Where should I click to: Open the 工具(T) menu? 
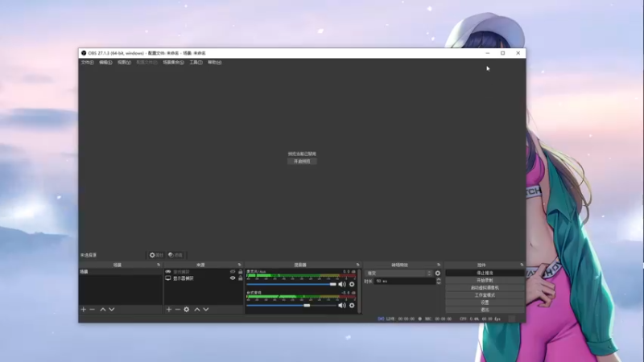[196, 63]
